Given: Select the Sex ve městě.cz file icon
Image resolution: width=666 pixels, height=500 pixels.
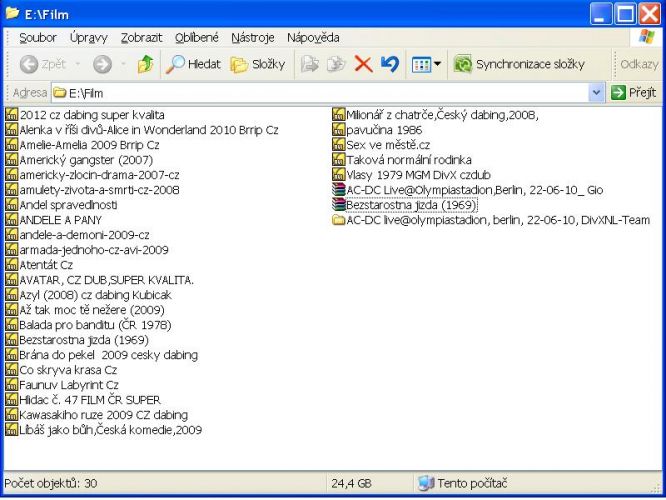Looking at the screenshot, I should tap(339, 145).
